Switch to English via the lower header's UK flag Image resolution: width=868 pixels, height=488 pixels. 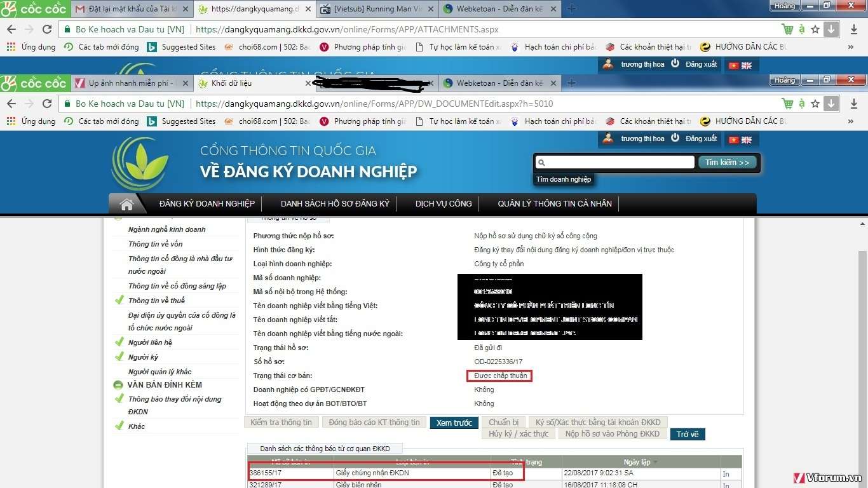(x=747, y=140)
